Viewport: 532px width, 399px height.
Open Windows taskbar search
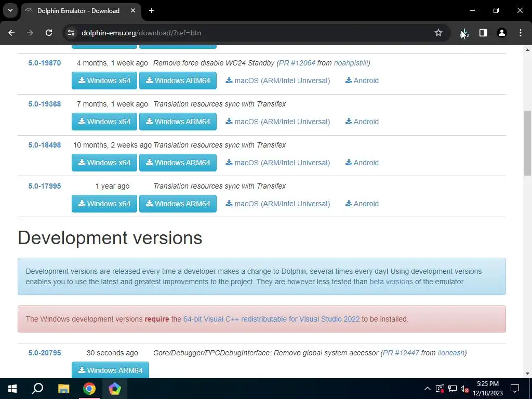tap(37, 389)
